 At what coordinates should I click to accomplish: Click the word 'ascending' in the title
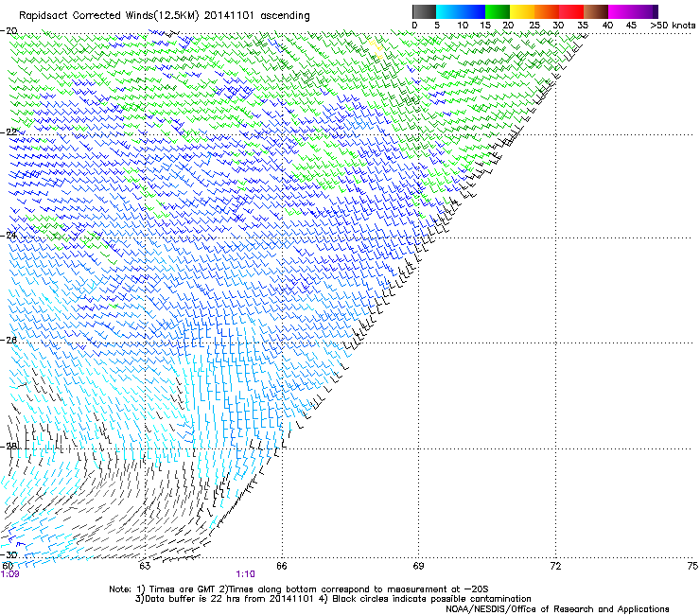(x=285, y=16)
